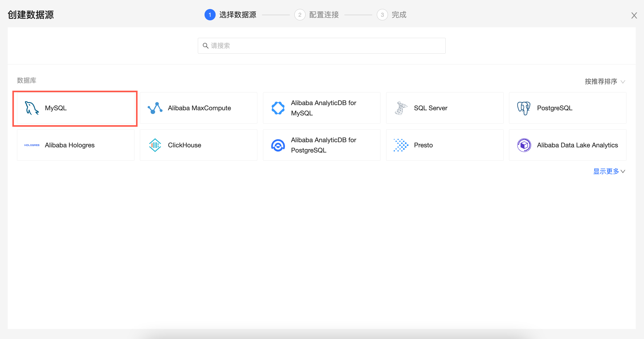The width and height of the screenshot is (644, 339).
Task: Pick Alibaba AnalyticDB for MySQL text
Action: coord(324,108)
